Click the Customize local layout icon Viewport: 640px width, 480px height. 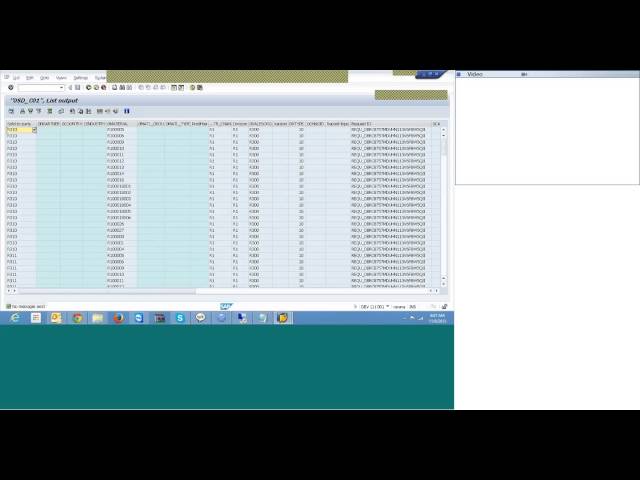[x=200, y=87]
